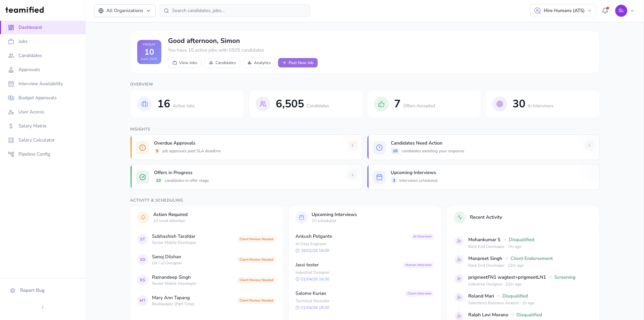Screen dimensions: 644x320
Task: Collapse the sidebar using the chevron
Action: [43, 307]
